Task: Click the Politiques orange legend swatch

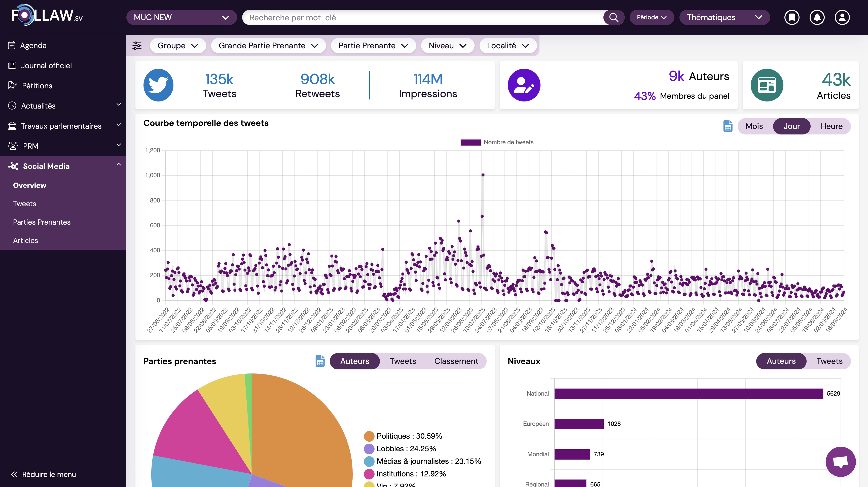Action: pyautogui.click(x=369, y=436)
